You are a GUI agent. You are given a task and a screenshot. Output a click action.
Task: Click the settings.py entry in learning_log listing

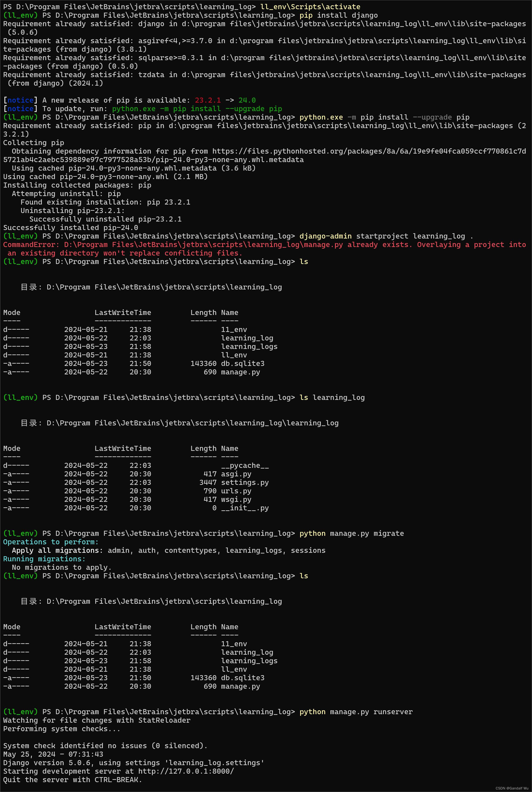245,482
